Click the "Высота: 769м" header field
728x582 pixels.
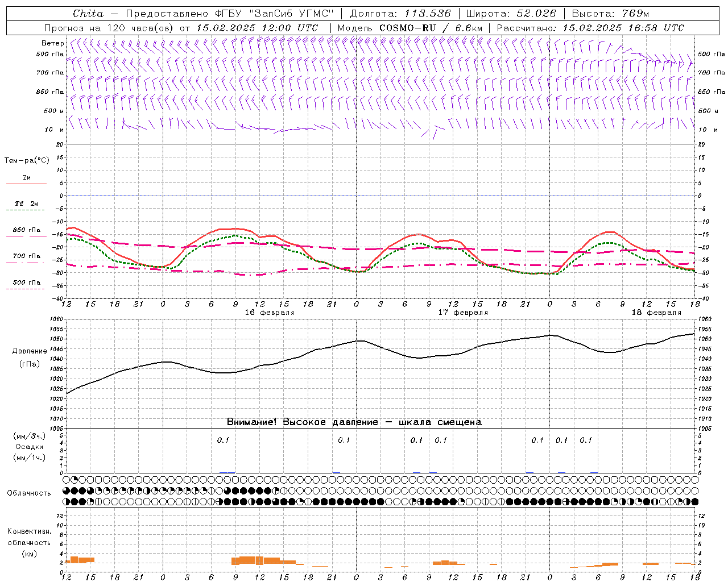(x=610, y=14)
